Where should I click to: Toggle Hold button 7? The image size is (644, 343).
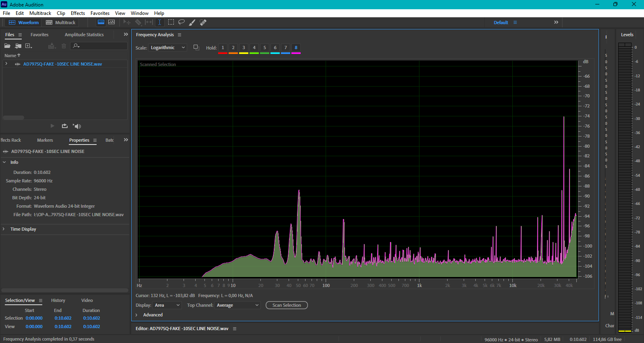285,48
